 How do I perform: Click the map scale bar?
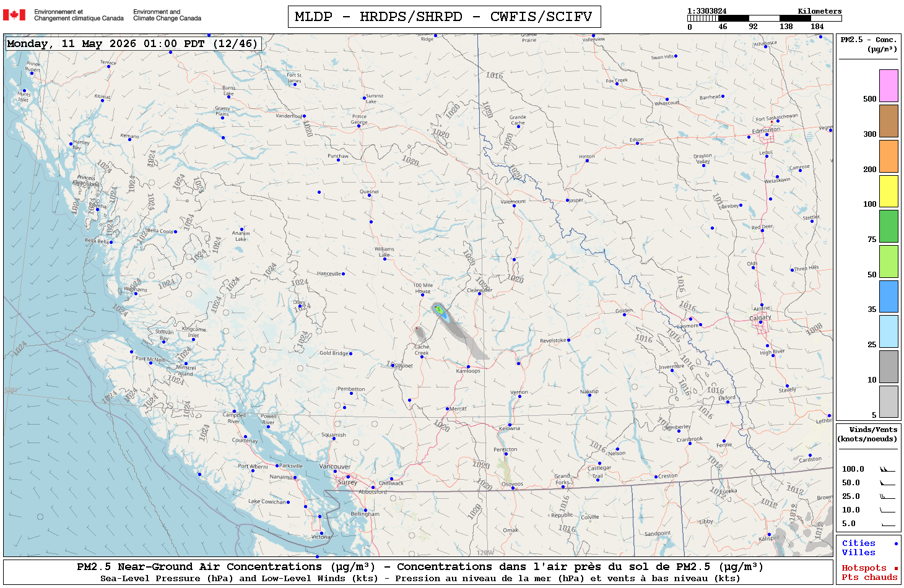[765, 19]
